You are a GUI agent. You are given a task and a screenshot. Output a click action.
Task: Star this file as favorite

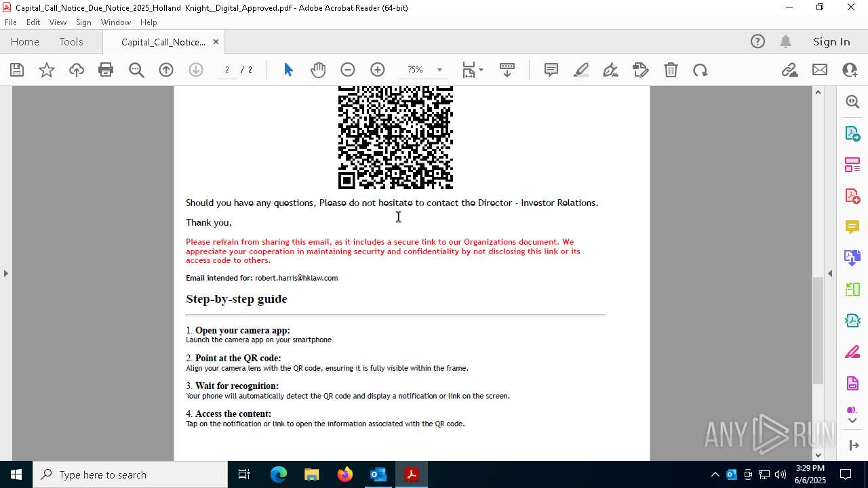[47, 70]
